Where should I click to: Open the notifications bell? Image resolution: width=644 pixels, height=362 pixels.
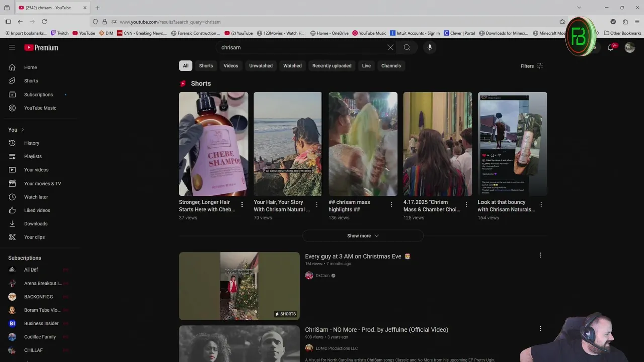[x=611, y=47]
